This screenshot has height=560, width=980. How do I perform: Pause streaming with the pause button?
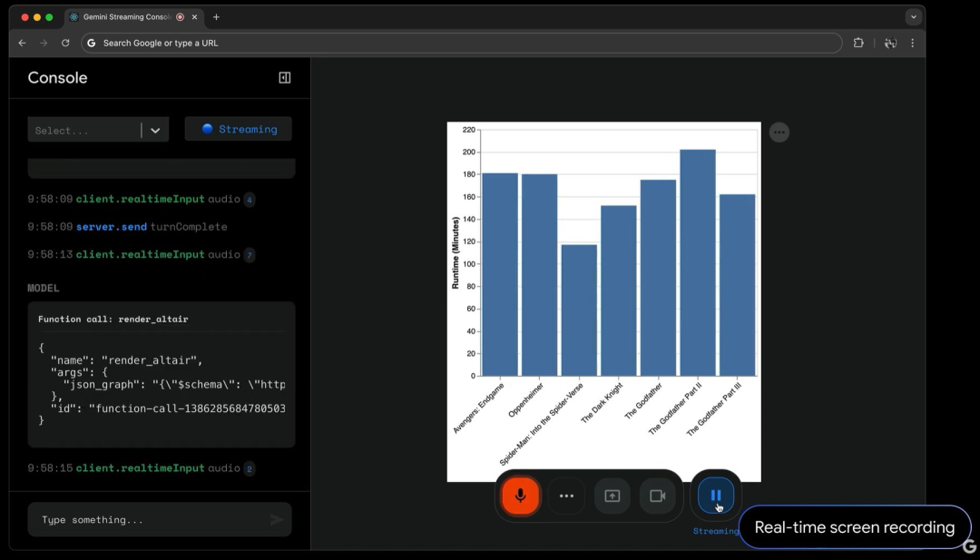click(716, 496)
